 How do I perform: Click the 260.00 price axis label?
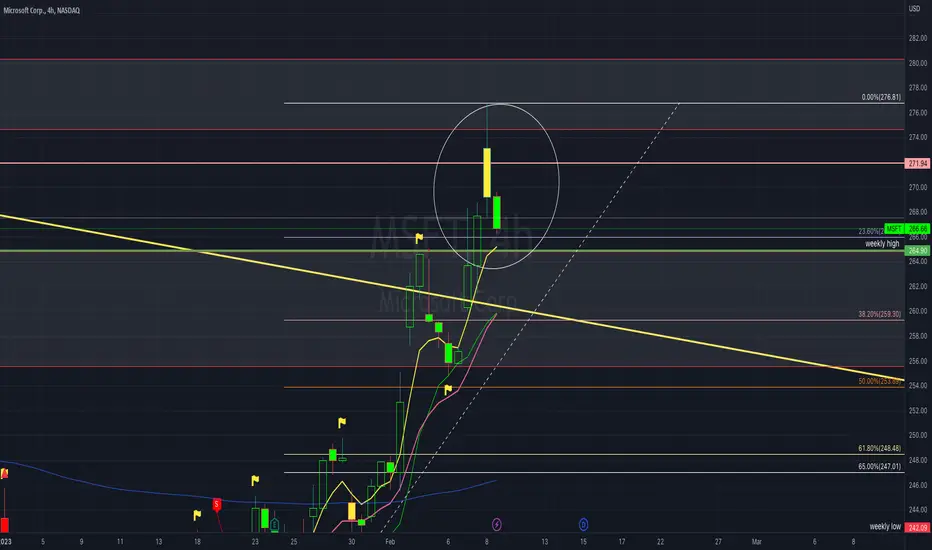[917, 311]
